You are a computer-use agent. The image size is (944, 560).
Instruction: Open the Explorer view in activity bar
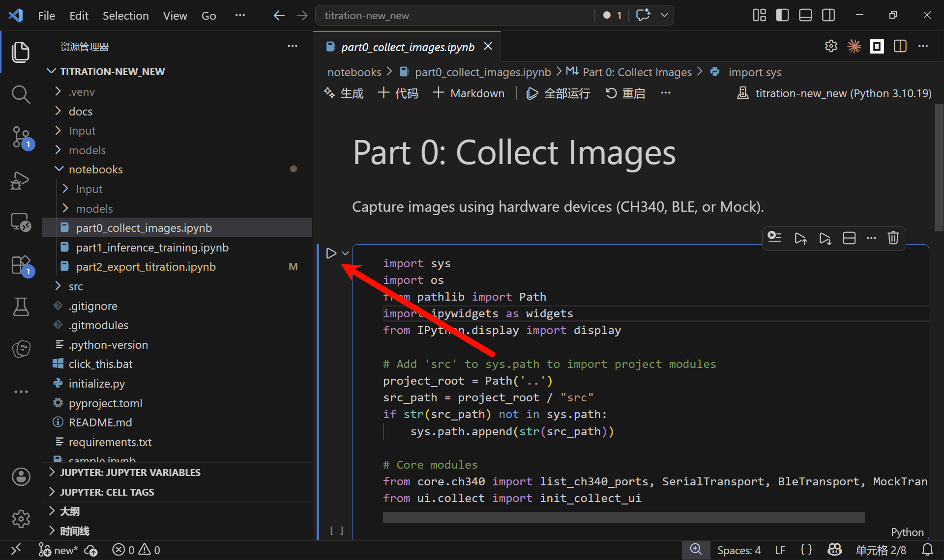(x=21, y=52)
